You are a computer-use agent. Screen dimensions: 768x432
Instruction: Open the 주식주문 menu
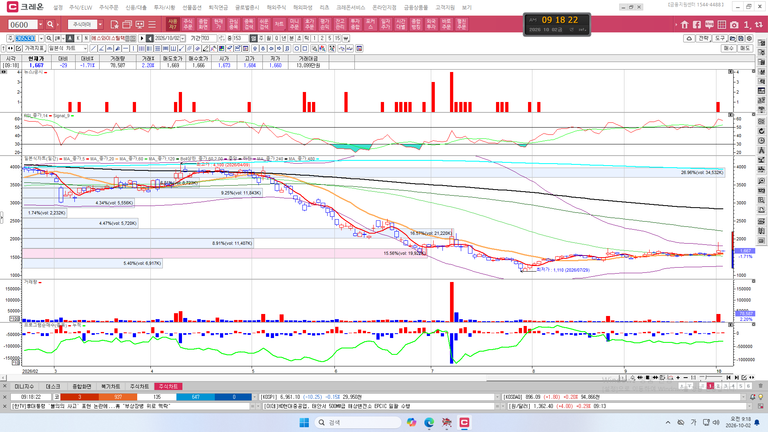pos(109,7)
